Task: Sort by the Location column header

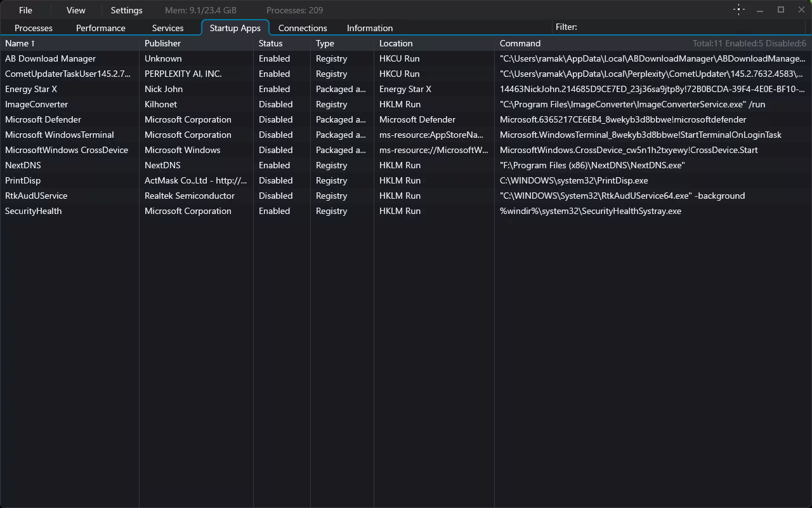Action: pos(435,43)
